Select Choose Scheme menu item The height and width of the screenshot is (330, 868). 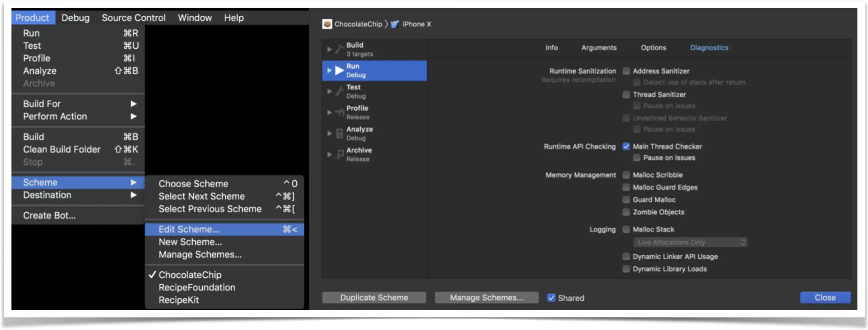(225, 184)
